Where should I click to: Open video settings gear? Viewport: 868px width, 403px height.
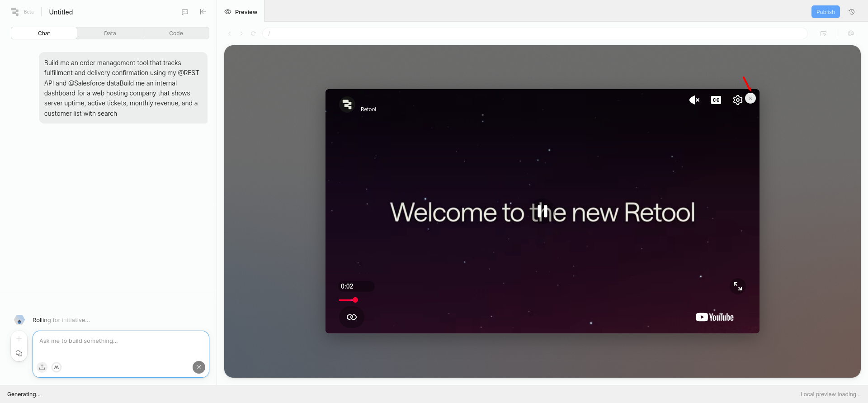point(737,100)
